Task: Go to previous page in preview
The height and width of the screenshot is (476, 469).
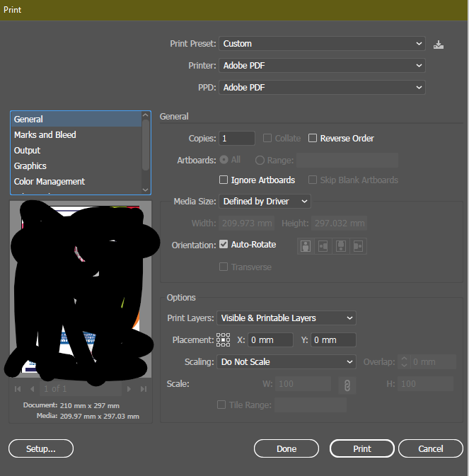Action: 32,389
